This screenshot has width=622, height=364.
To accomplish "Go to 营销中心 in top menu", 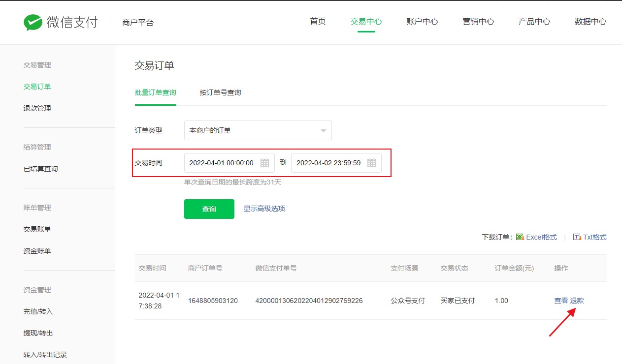I will point(478,22).
